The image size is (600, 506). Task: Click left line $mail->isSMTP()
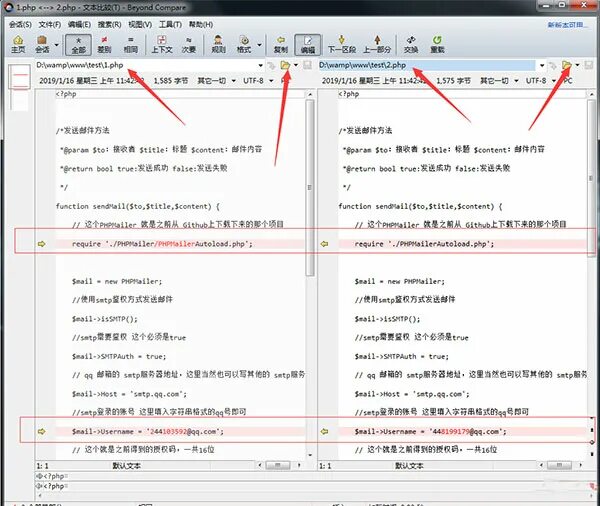tap(104, 319)
